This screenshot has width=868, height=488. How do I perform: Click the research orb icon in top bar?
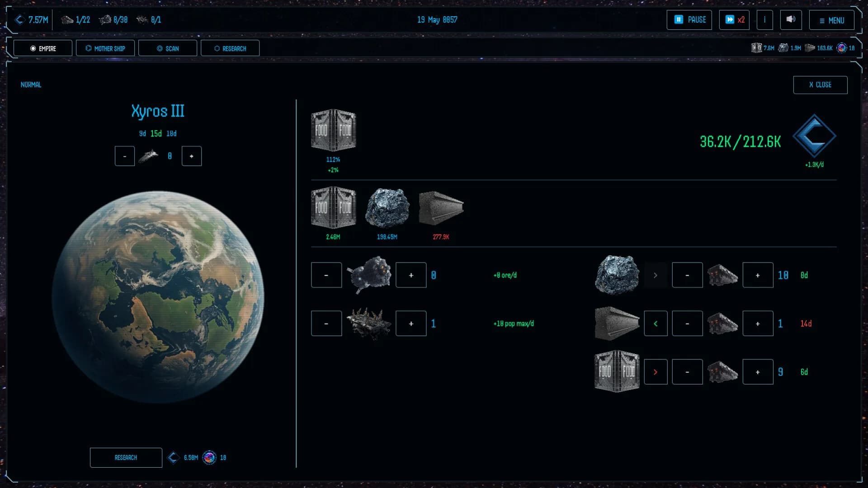pos(842,48)
